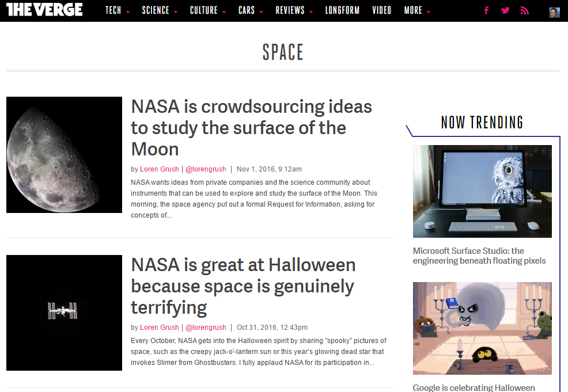Open NASA crowdsourcing Moon article headline
The image size is (568, 392).
tap(251, 128)
